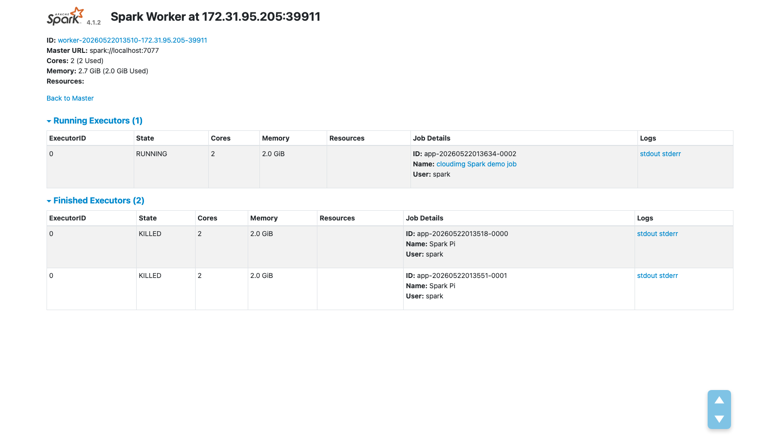Screen dimensions: 780x439
Task: Click Job Details header in Running Executors
Action: tap(431, 138)
